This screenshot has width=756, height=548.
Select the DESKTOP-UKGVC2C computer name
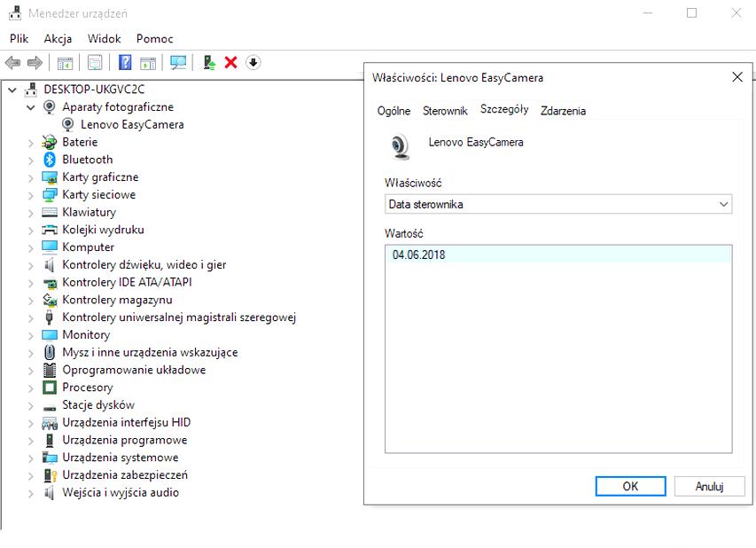[94, 90]
